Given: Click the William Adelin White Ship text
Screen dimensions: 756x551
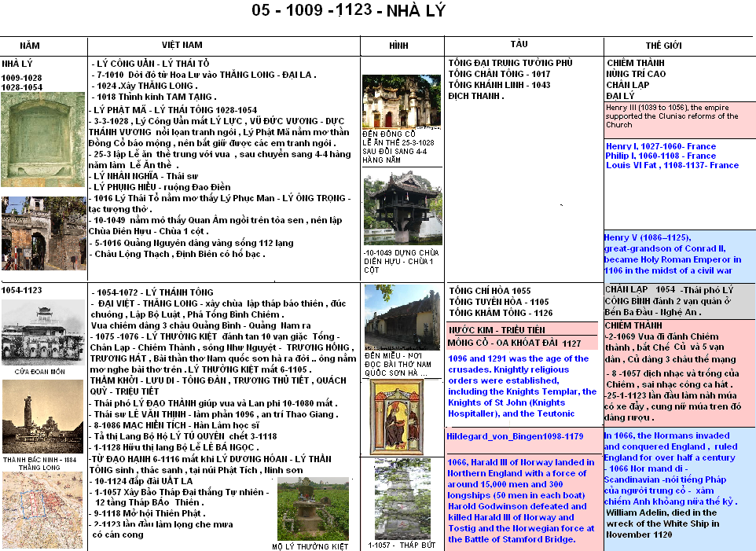Looking at the screenshot, I should (x=662, y=523).
